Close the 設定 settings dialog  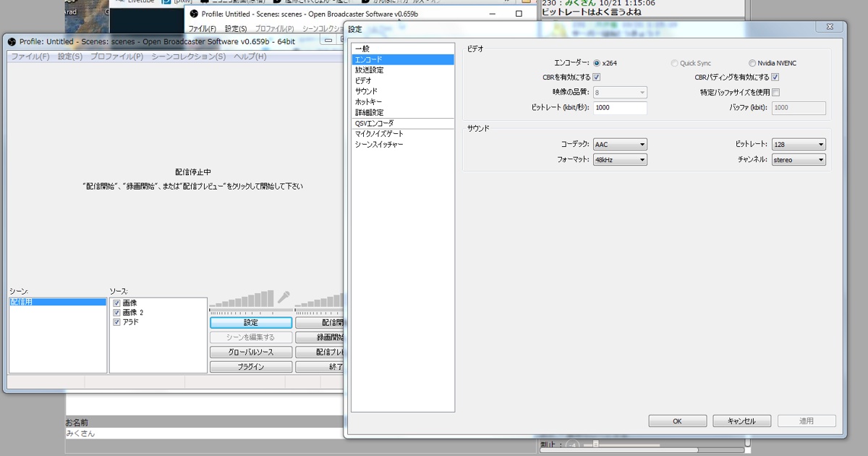pos(829,27)
